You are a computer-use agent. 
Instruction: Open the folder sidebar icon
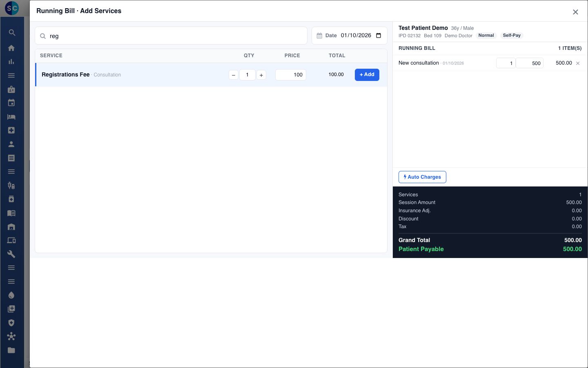pos(11,350)
